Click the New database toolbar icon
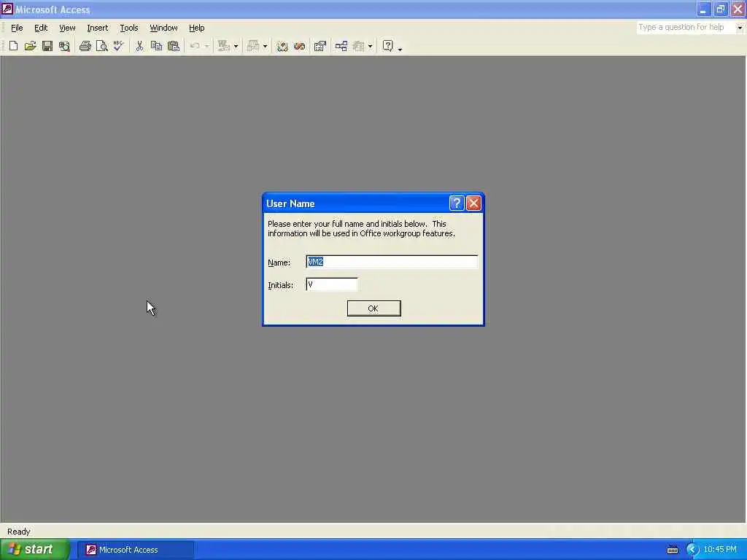747x560 pixels. (13, 46)
